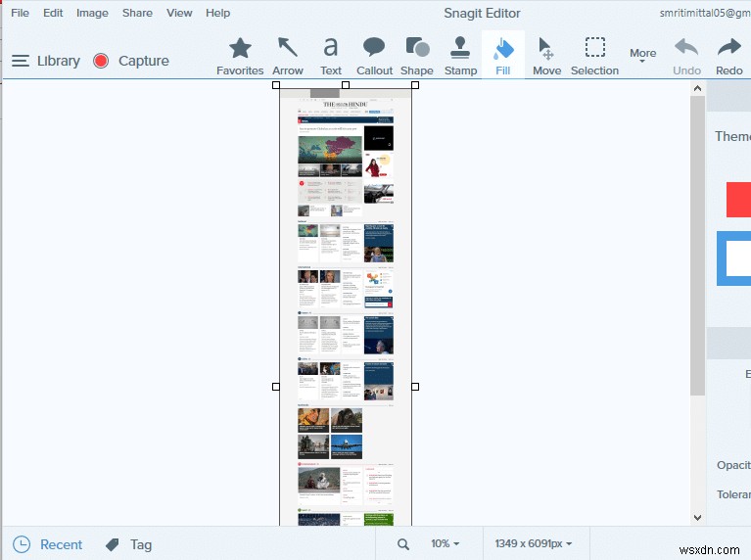Viewport: 751px width, 560px height.
Task: Select the Arrow tool
Action: 287,56
